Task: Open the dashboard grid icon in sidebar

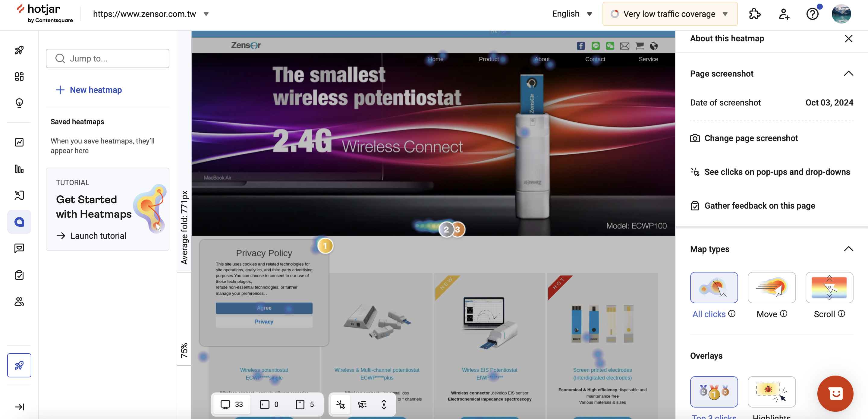Action: pyautogui.click(x=19, y=77)
